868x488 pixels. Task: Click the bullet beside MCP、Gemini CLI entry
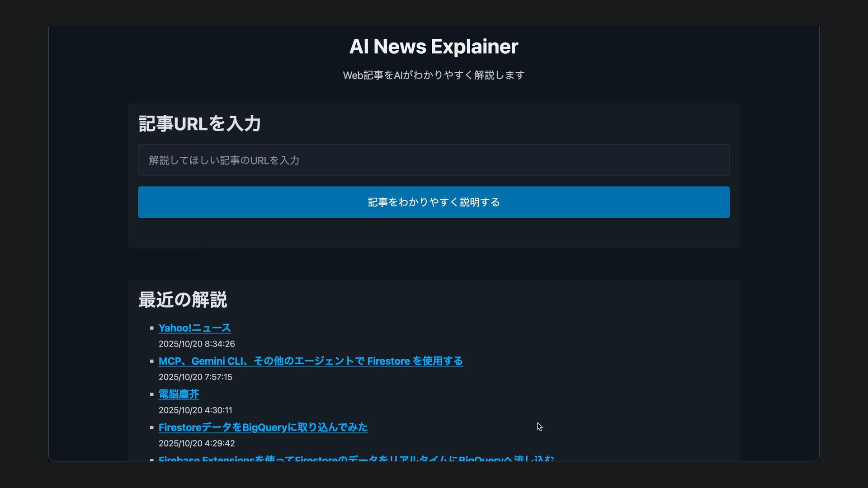[x=152, y=361]
